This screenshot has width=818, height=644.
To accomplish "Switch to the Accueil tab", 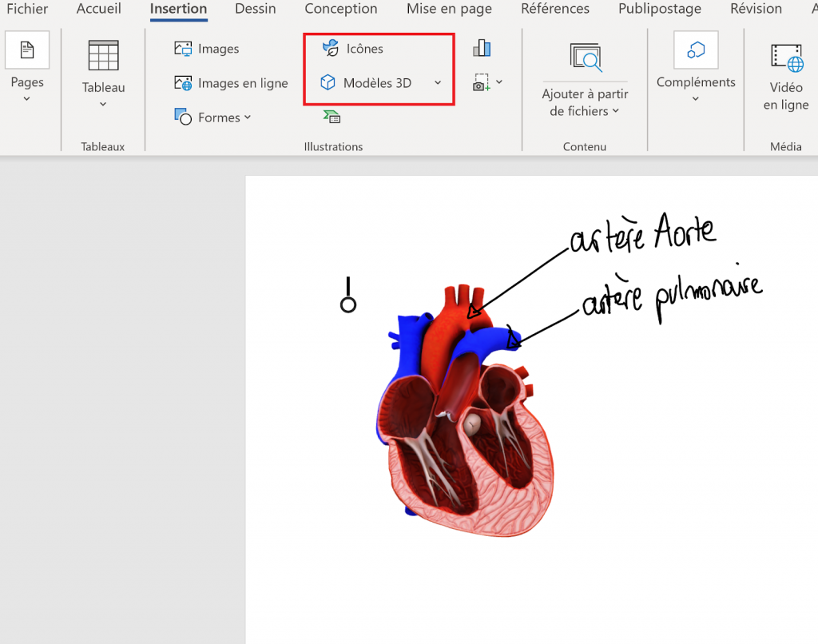I will click(98, 9).
